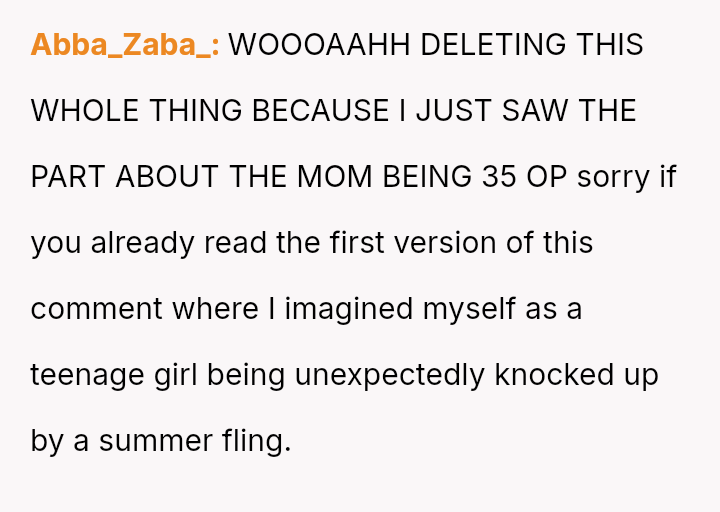Click the word MOM
Image resolution: width=720 pixels, height=512 pixels.
[334, 177]
